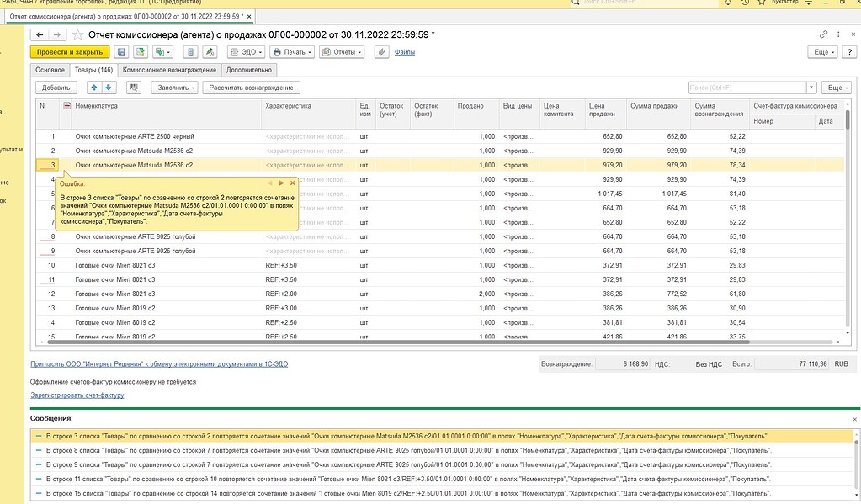Open the history clock icon
Image resolution: width=861 pixels, height=504 pixels.
(745, 3)
